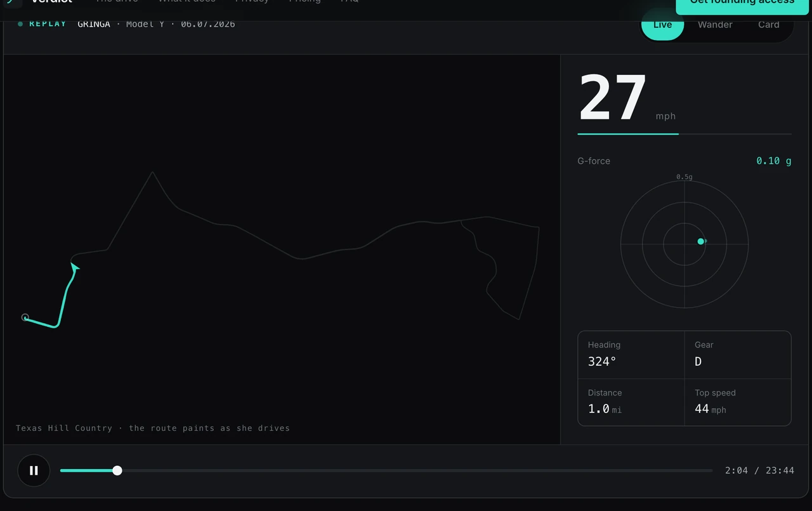
Task: Click the Gear D value
Action: coord(698,362)
